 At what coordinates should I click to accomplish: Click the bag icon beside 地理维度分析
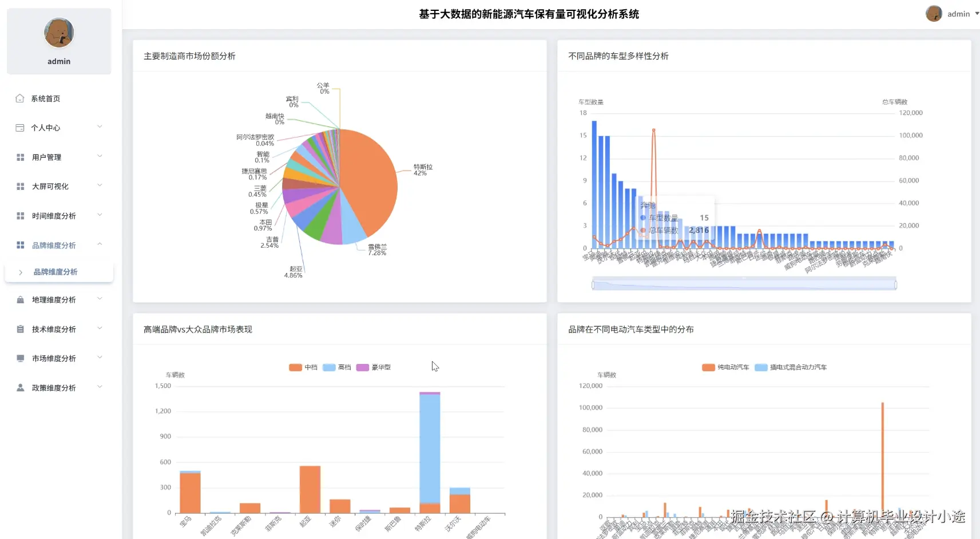pyautogui.click(x=21, y=300)
